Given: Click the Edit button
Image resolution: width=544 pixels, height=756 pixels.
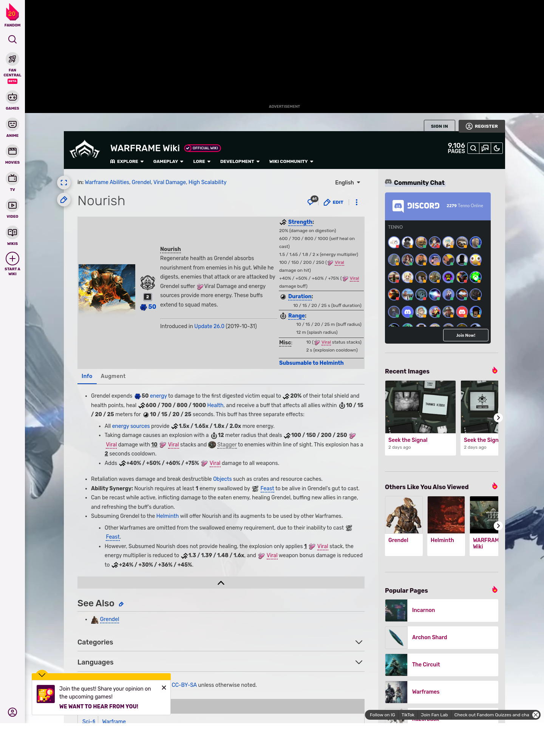Looking at the screenshot, I should tap(334, 202).
